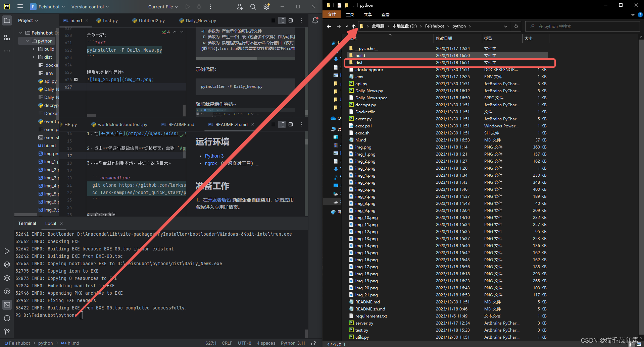The image size is (644, 347).
Task: Open Explorer help question mark icon
Action: tap(640, 15)
